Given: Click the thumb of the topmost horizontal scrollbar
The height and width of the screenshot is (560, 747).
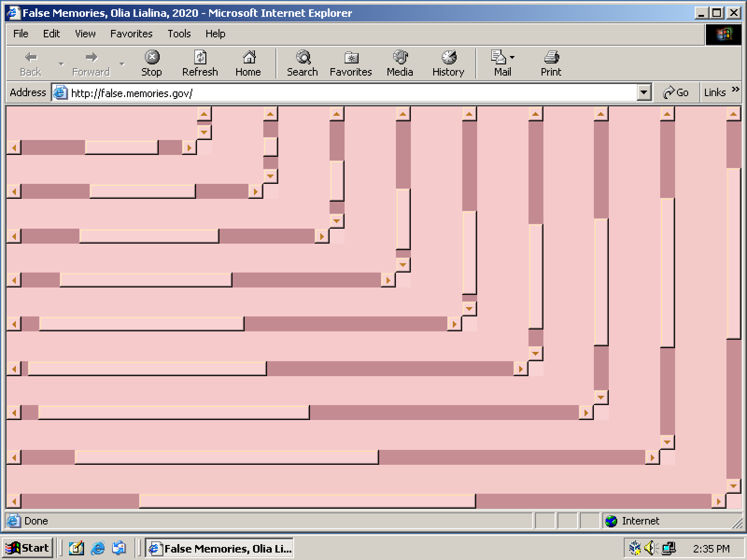Looking at the screenshot, I should pyautogui.click(x=121, y=147).
